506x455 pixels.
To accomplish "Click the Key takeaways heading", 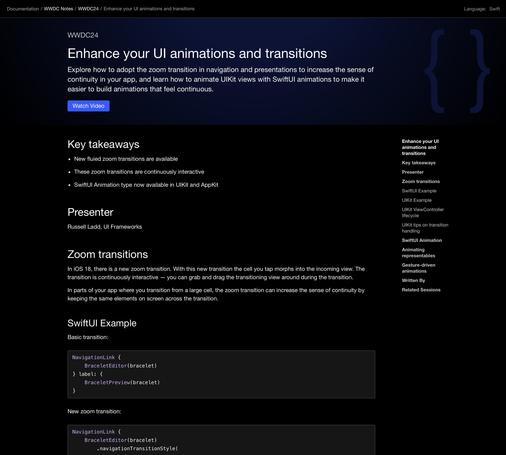I will 103,144.
